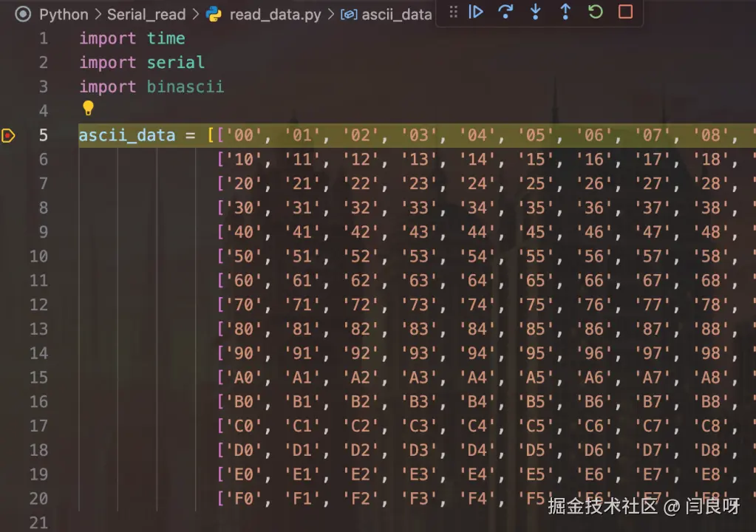Click the debug Continue button
The image size is (756, 532).
coord(475,12)
